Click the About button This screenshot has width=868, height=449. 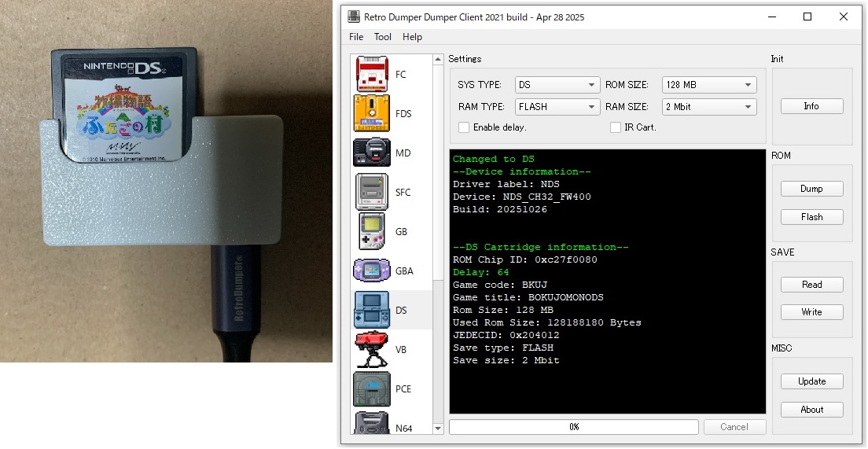(811, 409)
